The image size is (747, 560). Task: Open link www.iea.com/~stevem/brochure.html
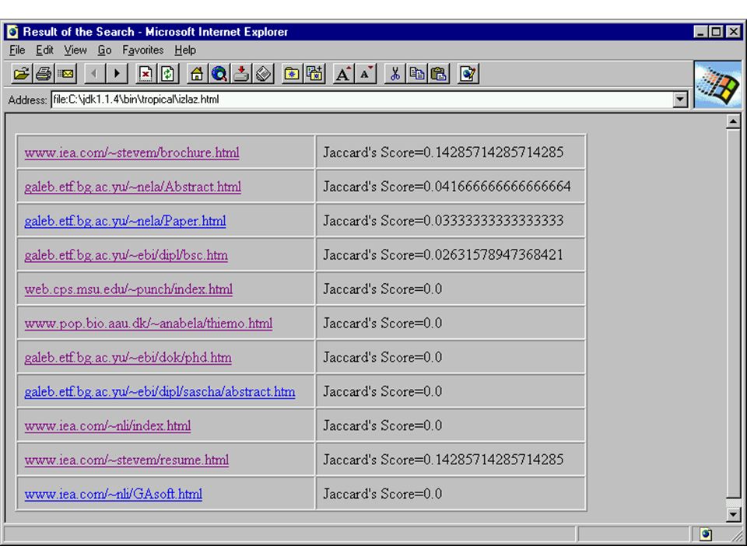click(132, 153)
